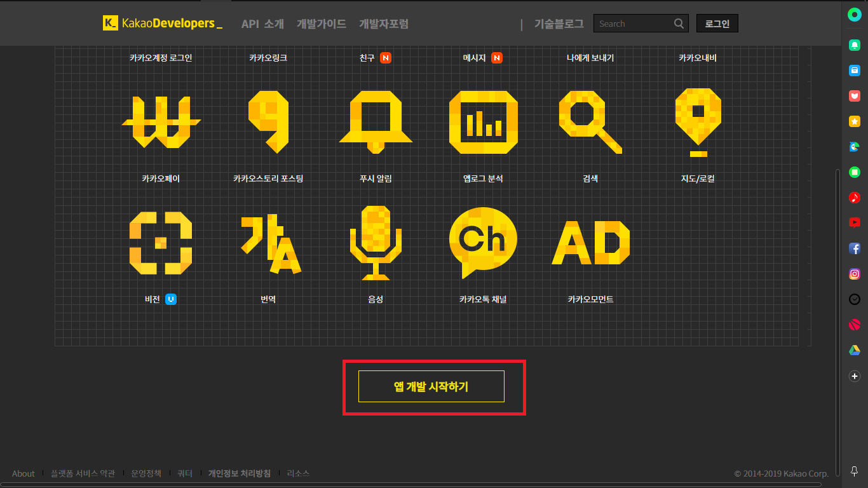Open the Pocket icon in browser sidebar
This screenshot has height=488, width=868.
tap(855, 96)
